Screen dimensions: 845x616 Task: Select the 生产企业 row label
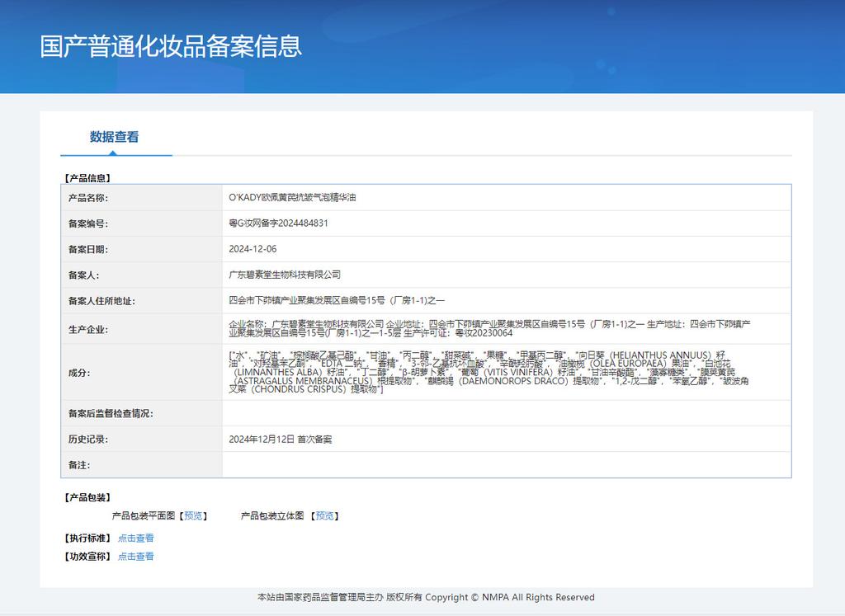(87, 330)
